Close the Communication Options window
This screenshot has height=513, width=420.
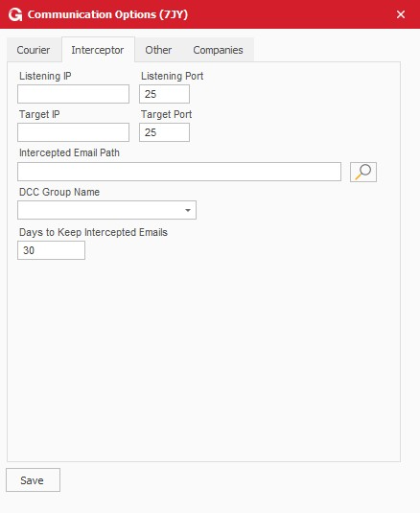click(x=401, y=14)
